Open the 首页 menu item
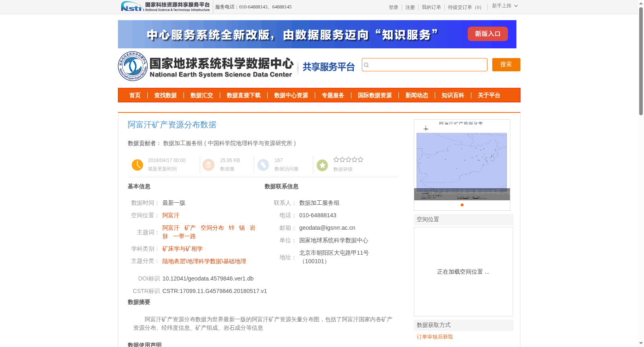 click(x=135, y=95)
